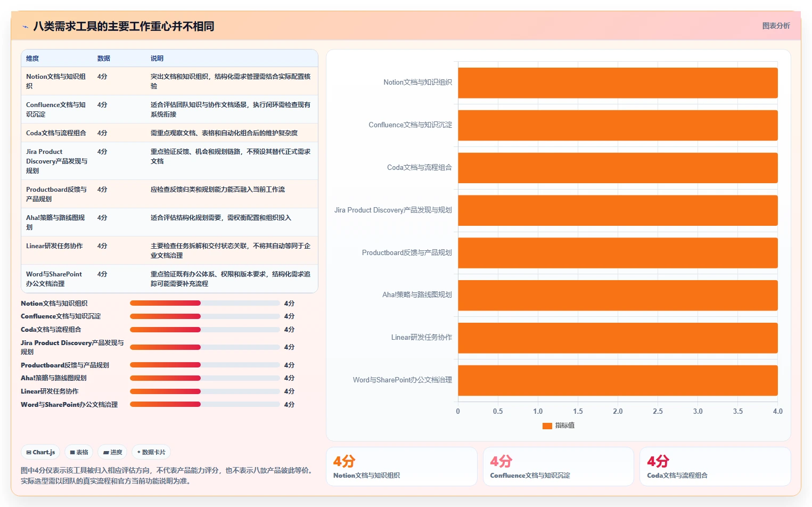Screen dimensions: 812x507
Task: Click the title 八类需求工具的主要工作重心并不相同
Action: [124, 26]
